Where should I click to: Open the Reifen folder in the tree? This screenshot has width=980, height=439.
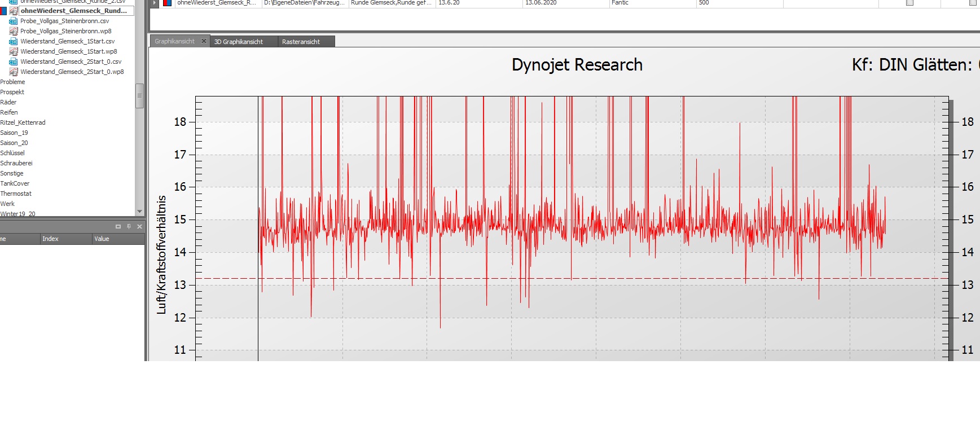9,112
